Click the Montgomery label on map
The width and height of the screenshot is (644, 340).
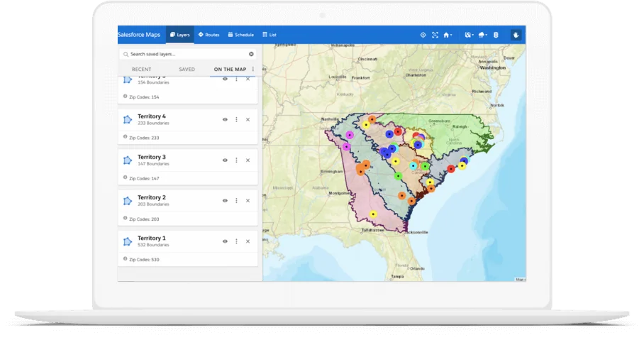[x=339, y=193]
